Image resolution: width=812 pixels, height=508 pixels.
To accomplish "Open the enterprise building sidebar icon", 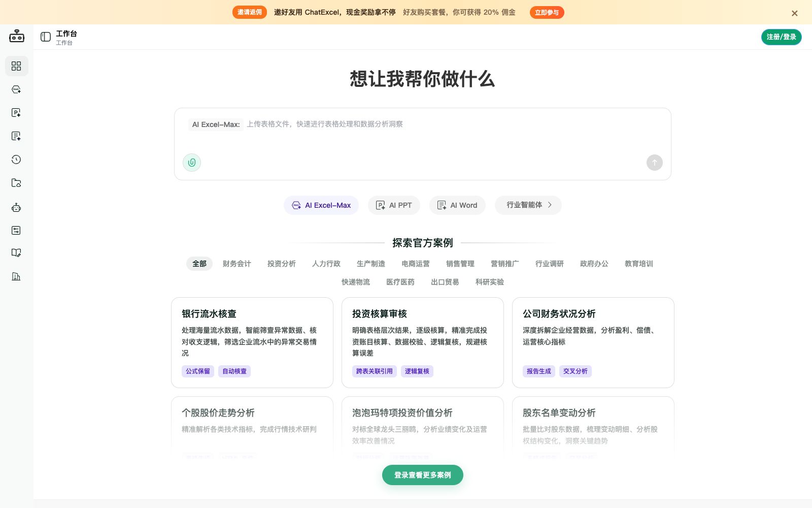I will click(x=16, y=276).
